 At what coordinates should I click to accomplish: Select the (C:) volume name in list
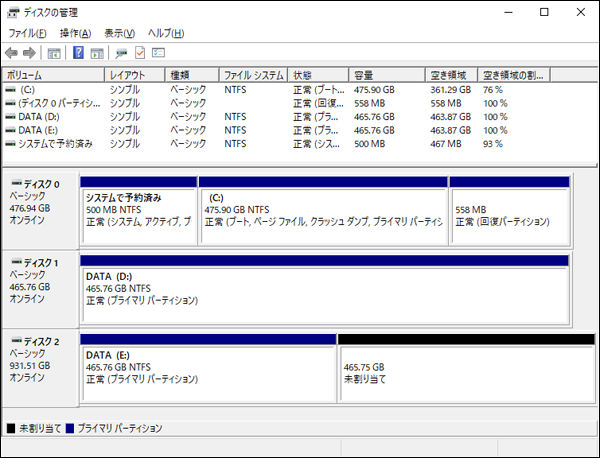(x=28, y=90)
